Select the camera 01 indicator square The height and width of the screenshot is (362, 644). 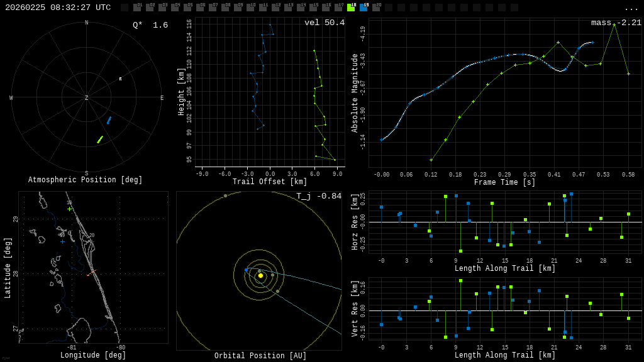(137, 8)
